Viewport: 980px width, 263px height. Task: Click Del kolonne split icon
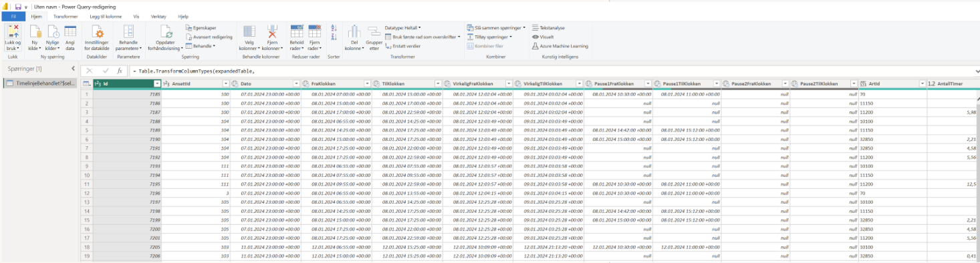(354, 31)
